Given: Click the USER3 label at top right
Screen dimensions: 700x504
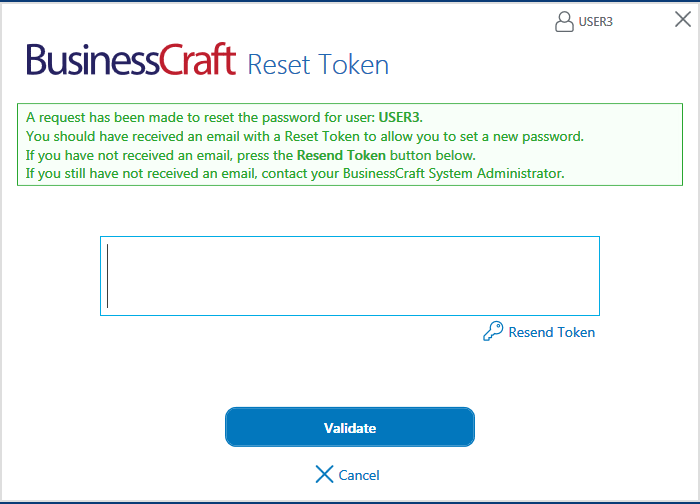Looking at the screenshot, I should click(x=596, y=22).
